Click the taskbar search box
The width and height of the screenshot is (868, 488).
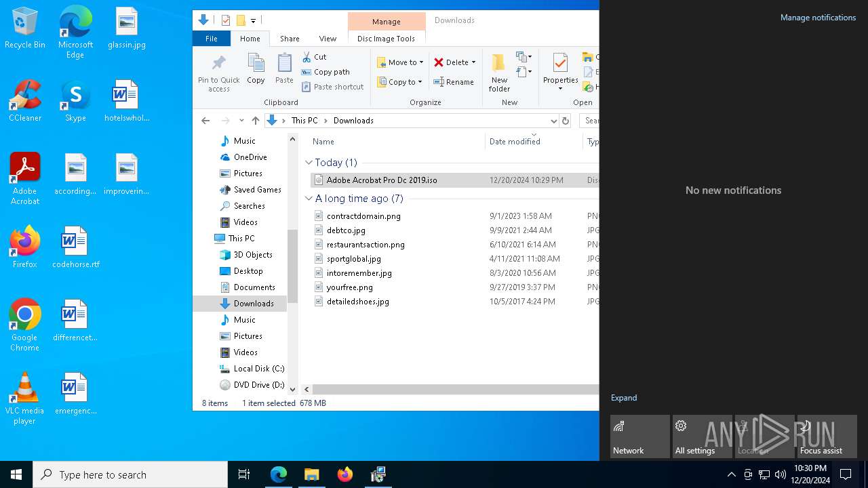[x=130, y=474]
